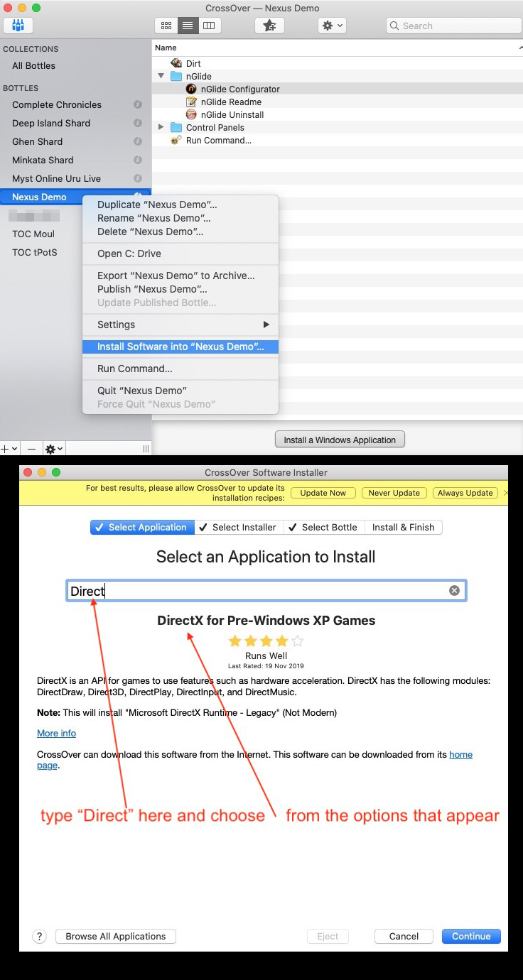The height and width of the screenshot is (980, 523).
Task: Choose Open C: Drive menu item
Action: 180,254
